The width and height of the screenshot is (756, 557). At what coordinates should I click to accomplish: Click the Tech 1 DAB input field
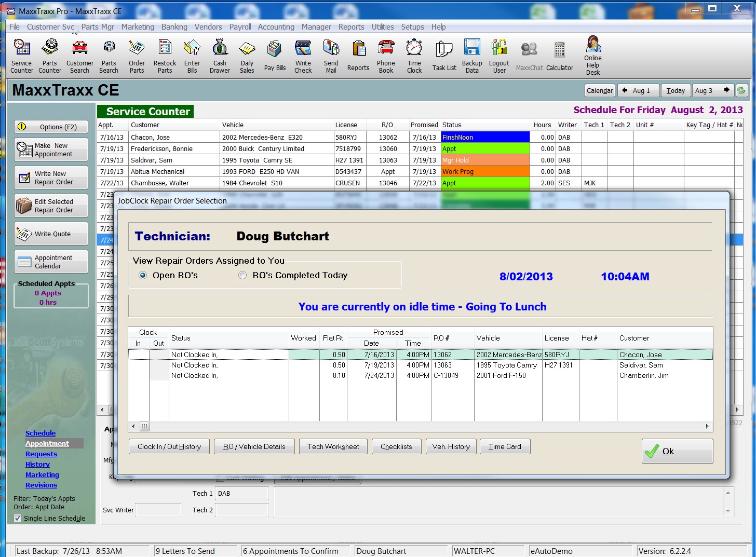coord(242,494)
